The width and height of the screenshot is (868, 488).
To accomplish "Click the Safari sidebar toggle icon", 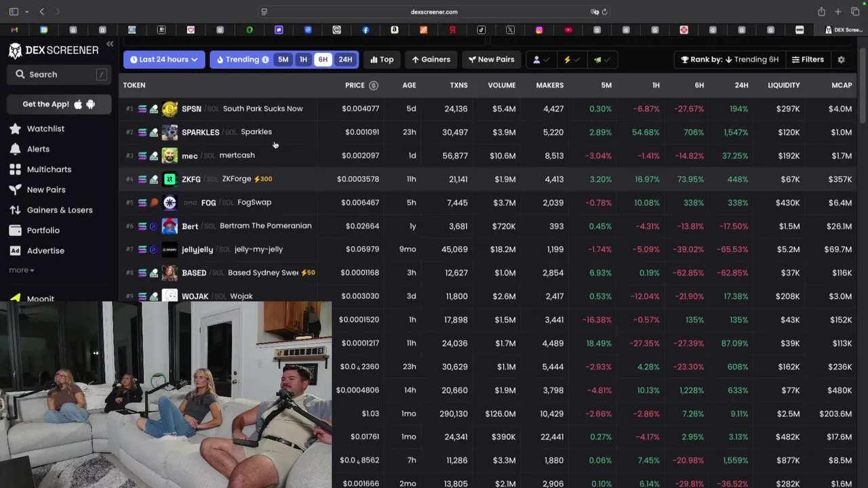I will pos(14,12).
